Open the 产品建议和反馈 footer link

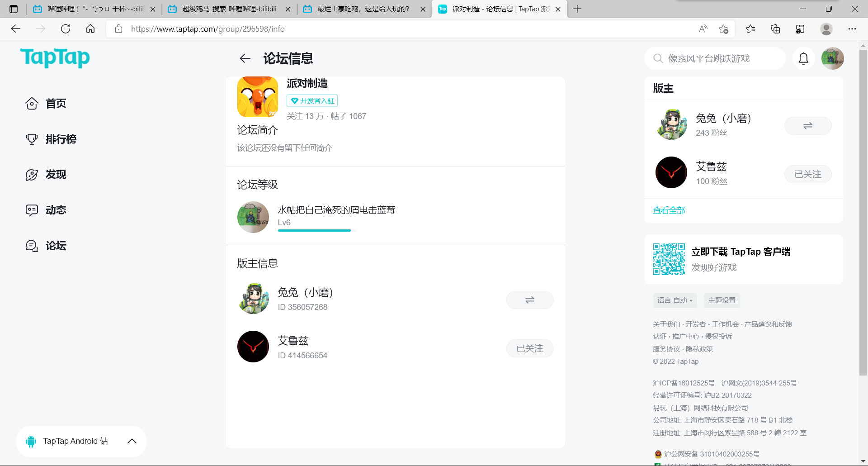coord(768,324)
